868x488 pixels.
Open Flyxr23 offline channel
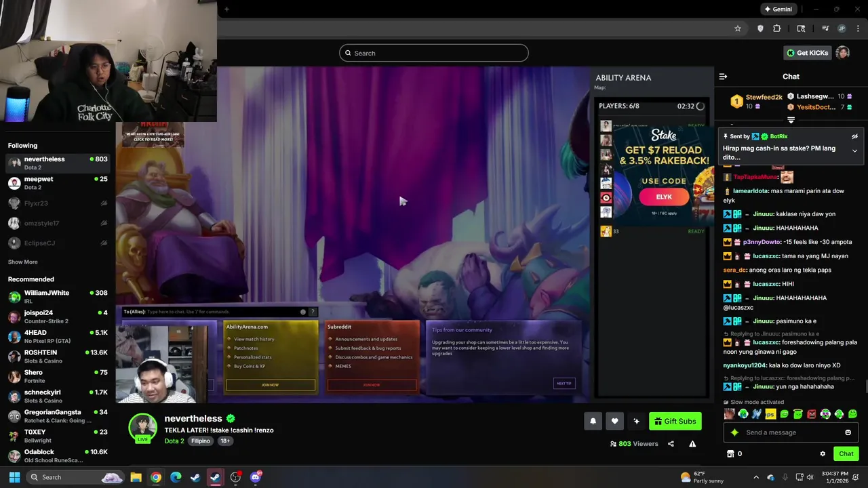point(58,203)
